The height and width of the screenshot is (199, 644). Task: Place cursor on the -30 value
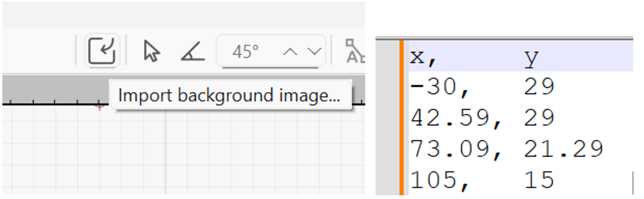coord(434,87)
